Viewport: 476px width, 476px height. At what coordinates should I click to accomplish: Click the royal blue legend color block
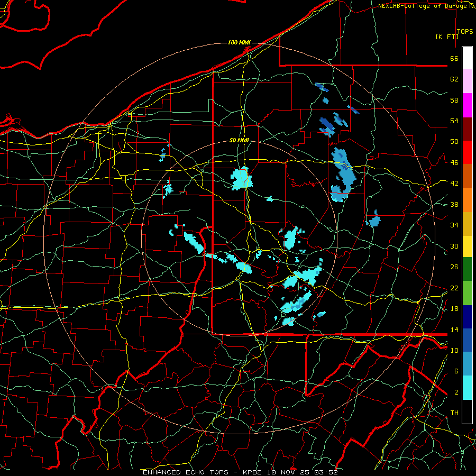coord(467,341)
